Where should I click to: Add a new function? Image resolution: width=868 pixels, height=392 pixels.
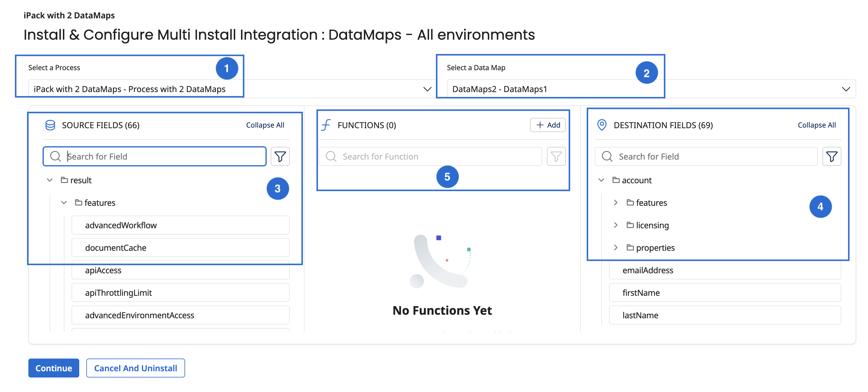548,125
